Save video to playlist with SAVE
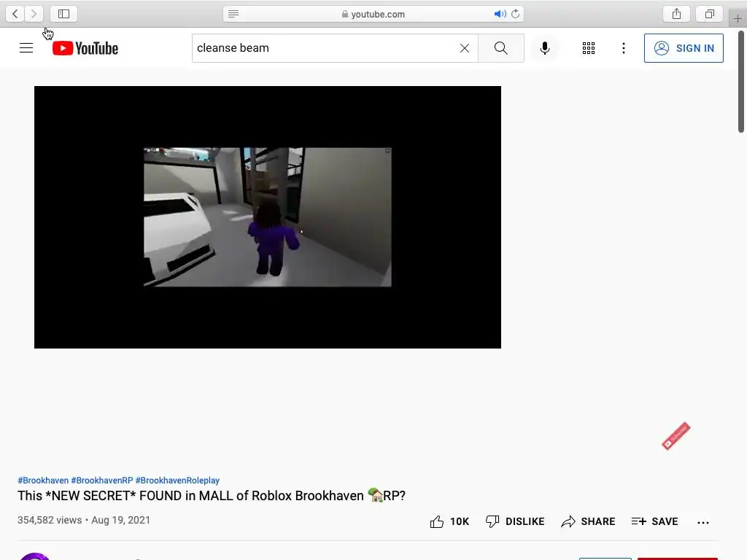747x560 pixels. [x=654, y=521]
